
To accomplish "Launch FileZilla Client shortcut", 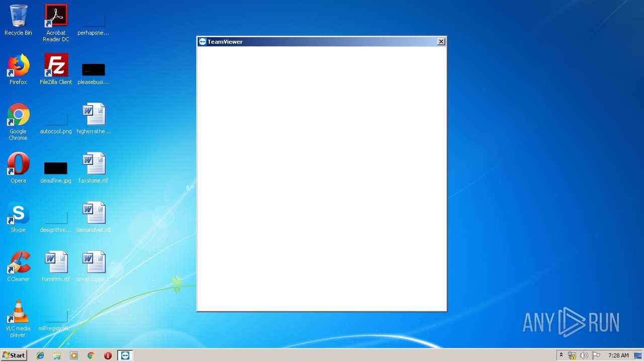I will (56, 69).
